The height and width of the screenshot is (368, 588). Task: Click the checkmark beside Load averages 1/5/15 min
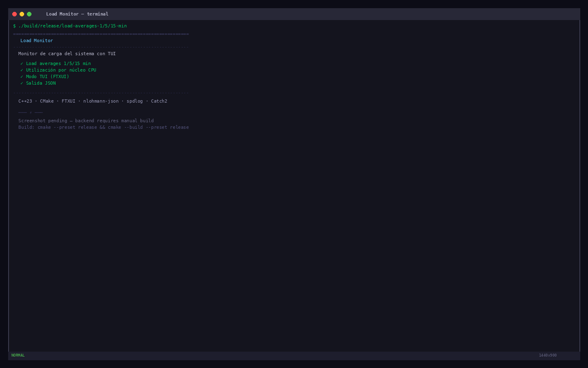22,64
